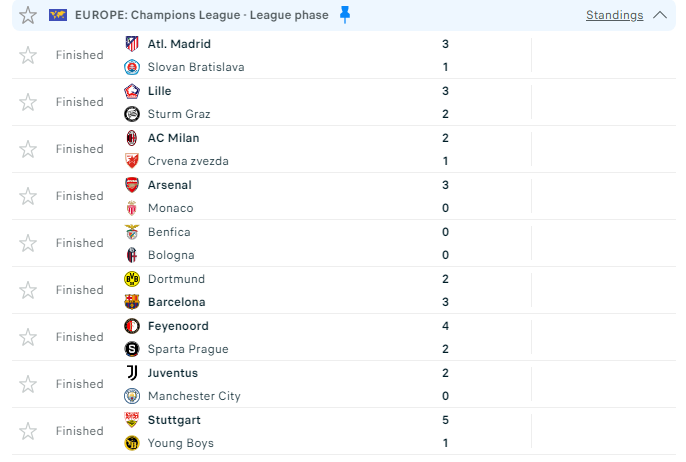686x462 pixels.
Task: Click the Manchester City crest
Action: click(132, 396)
